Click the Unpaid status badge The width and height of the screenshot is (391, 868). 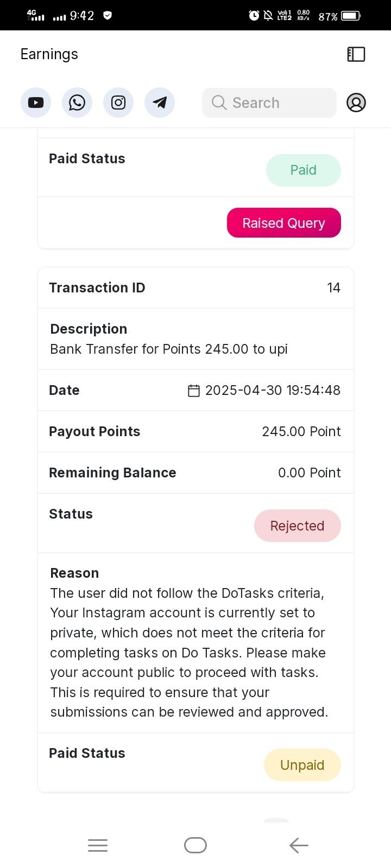[302, 765]
